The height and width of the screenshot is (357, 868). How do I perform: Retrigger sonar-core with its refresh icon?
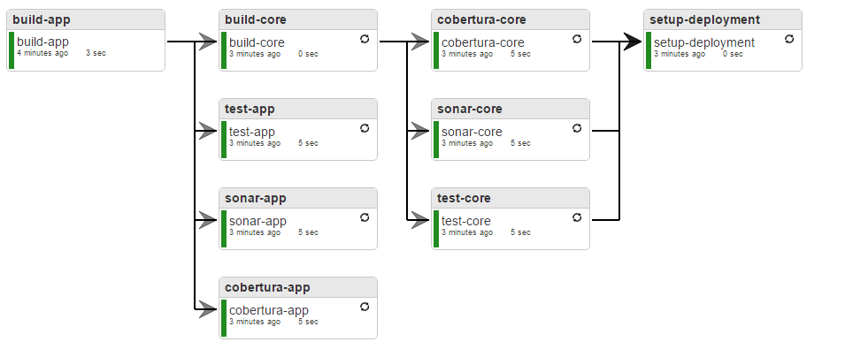[577, 128]
